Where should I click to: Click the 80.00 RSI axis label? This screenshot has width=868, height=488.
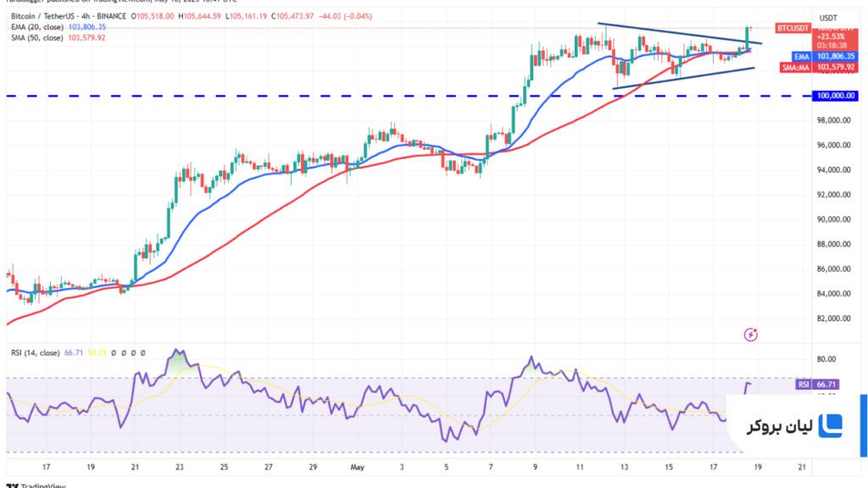[826, 359]
